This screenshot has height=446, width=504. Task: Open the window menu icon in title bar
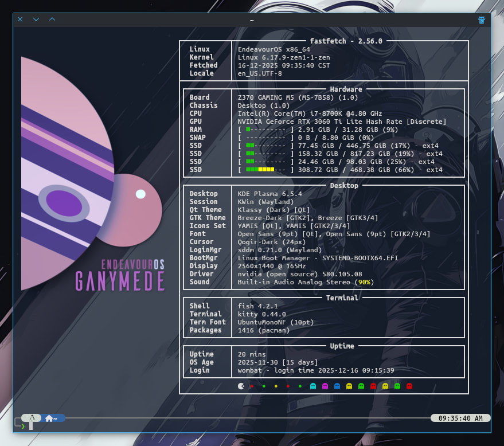tap(482, 19)
